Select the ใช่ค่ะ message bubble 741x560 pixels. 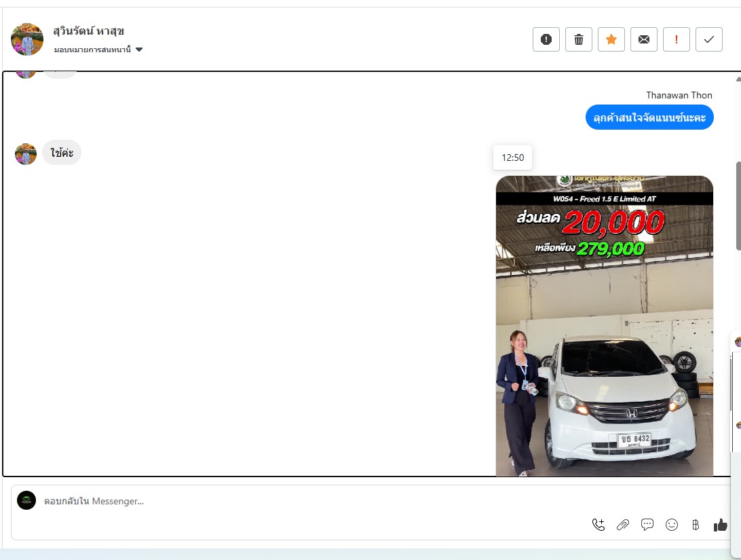click(x=62, y=153)
